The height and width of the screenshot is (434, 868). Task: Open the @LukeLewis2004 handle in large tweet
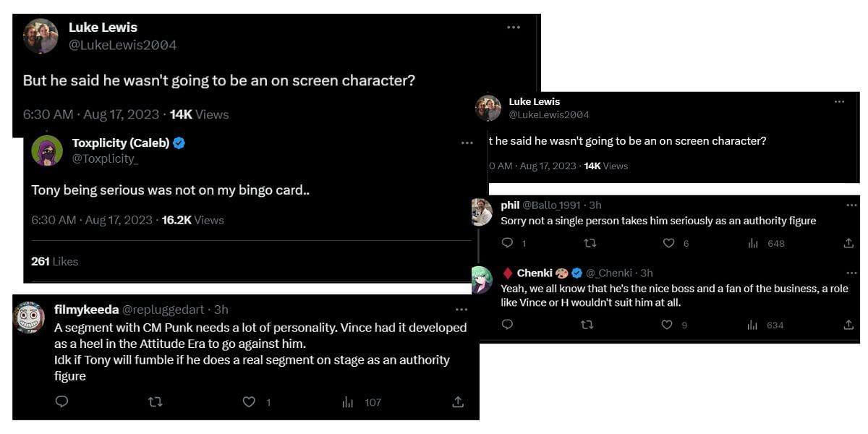pyautogui.click(x=122, y=45)
